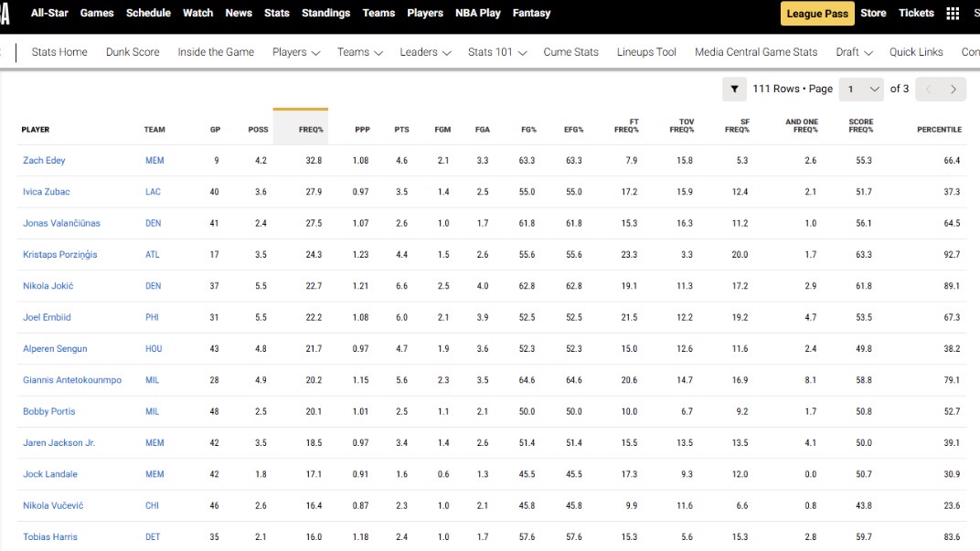Open Nikola Jokić player page
Image resolution: width=980 pixels, height=551 pixels.
48,286
